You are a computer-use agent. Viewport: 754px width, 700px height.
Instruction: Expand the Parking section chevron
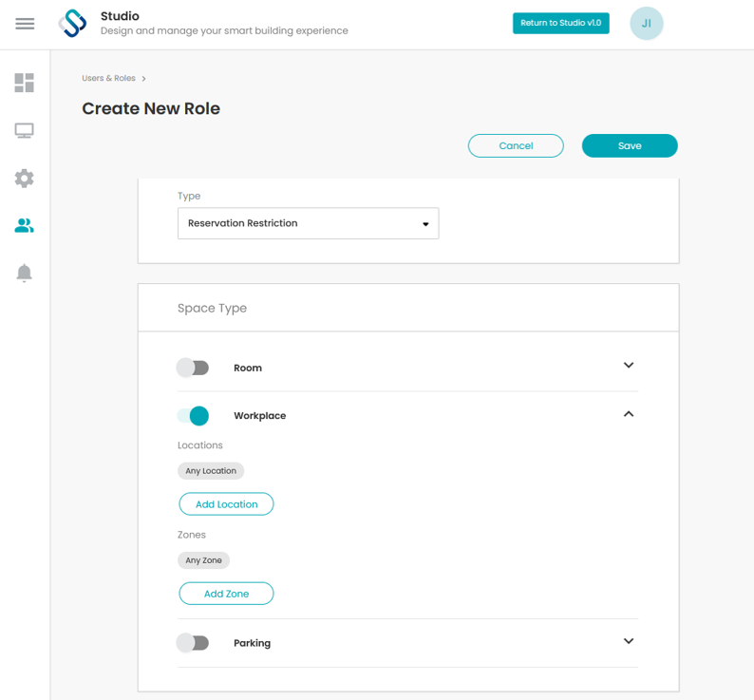[x=629, y=641]
